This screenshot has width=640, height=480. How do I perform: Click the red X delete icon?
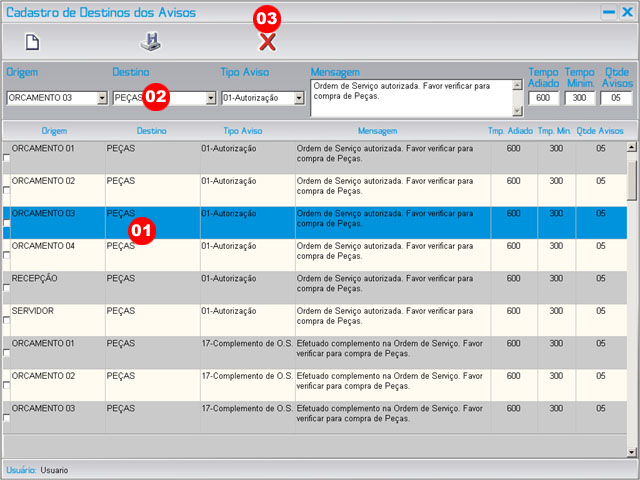(267, 41)
